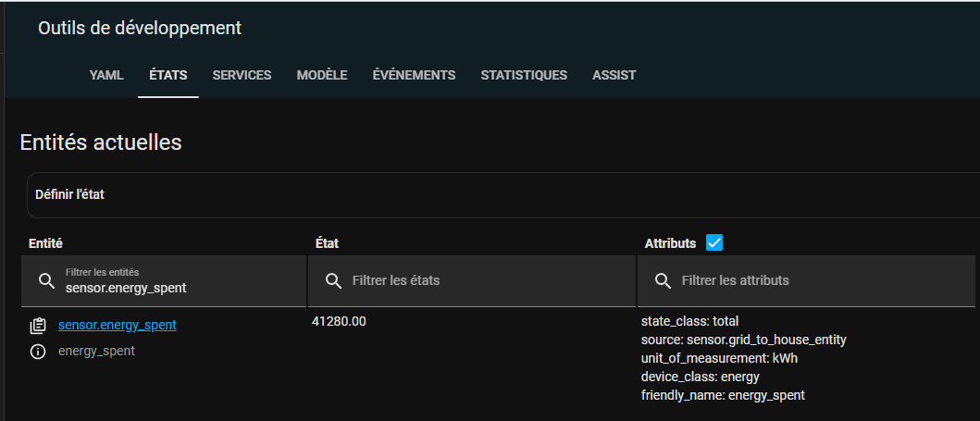
Task: Click search icon in entity filter
Action: (x=47, y=280)
